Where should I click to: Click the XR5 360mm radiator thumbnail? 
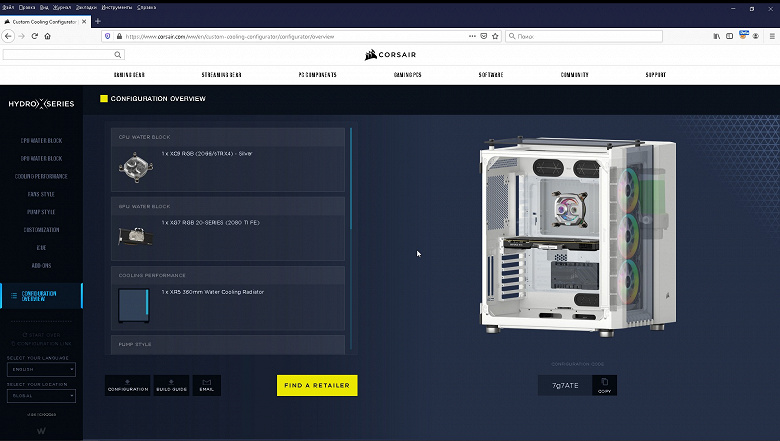tap(134, 305)
